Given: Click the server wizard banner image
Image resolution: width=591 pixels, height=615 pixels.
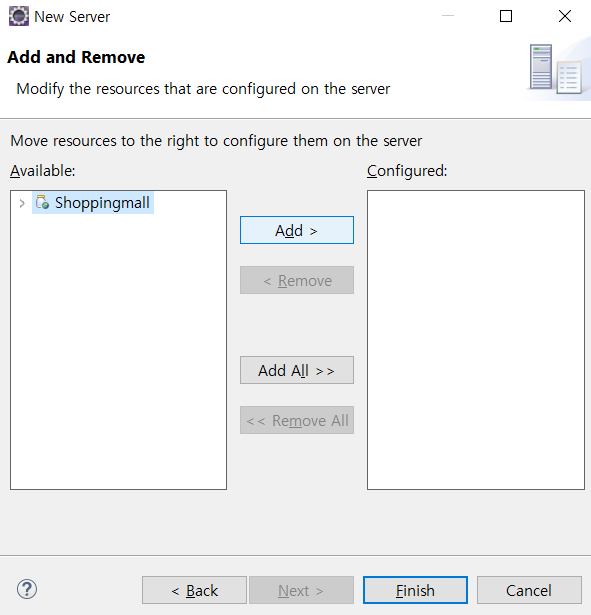Looking at the screenshot, I should [557, 70].
